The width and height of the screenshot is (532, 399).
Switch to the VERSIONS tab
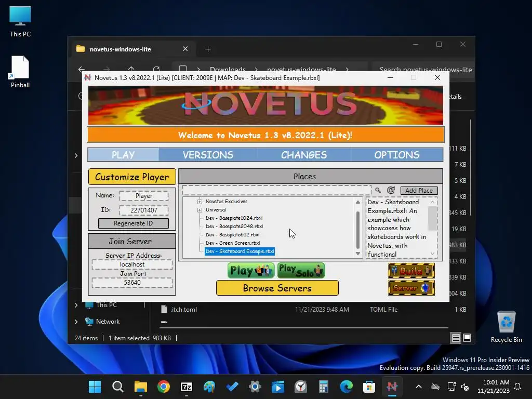(x=208, y=155)
